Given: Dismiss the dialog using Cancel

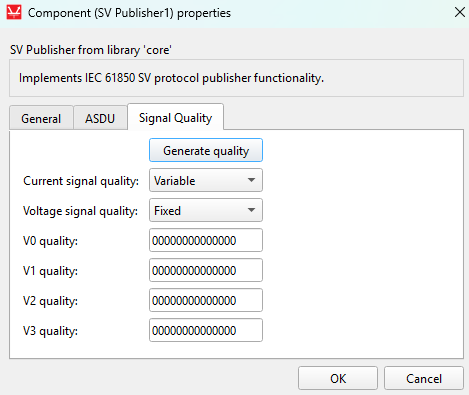Looking at the screenshot, I should 424,378.
